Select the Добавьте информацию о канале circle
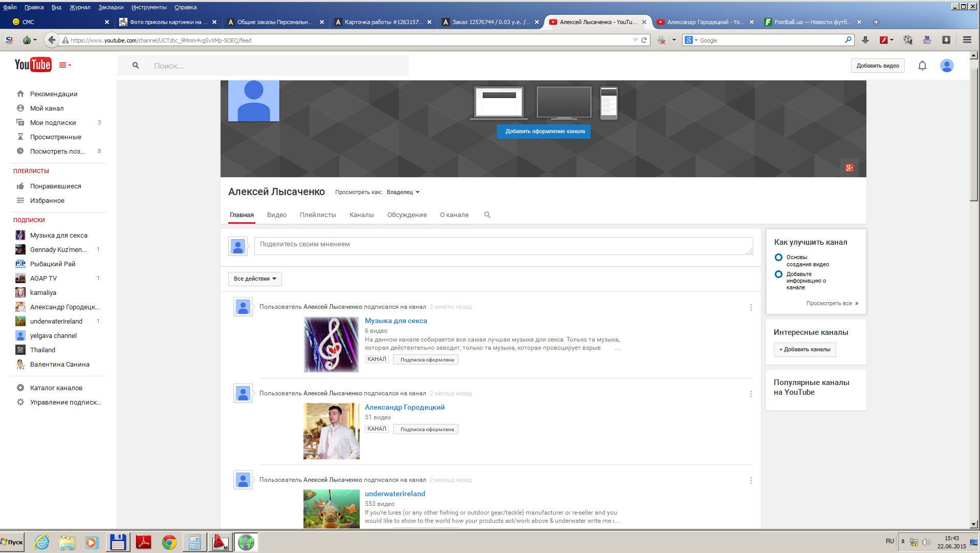Image resolution: width=980 pixels, height=553 pixels. pos(778,274)
